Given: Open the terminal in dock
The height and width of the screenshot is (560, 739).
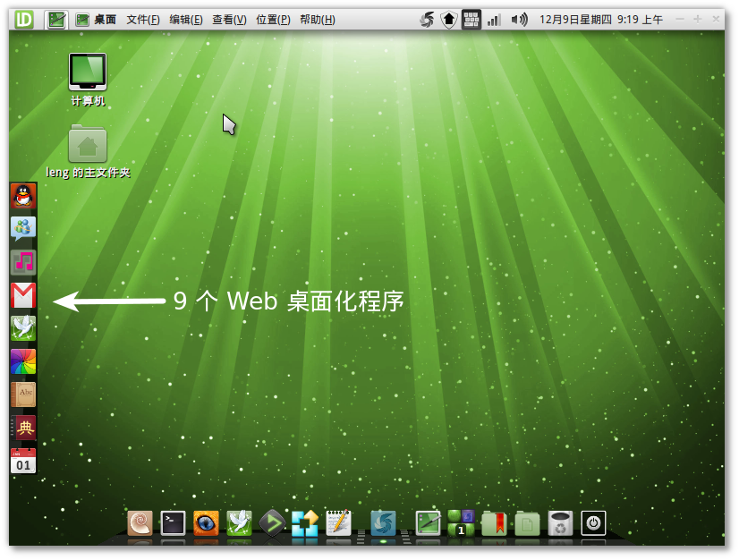Looking at the screenshot, I should pyautogui.click(x=173, y=523).
